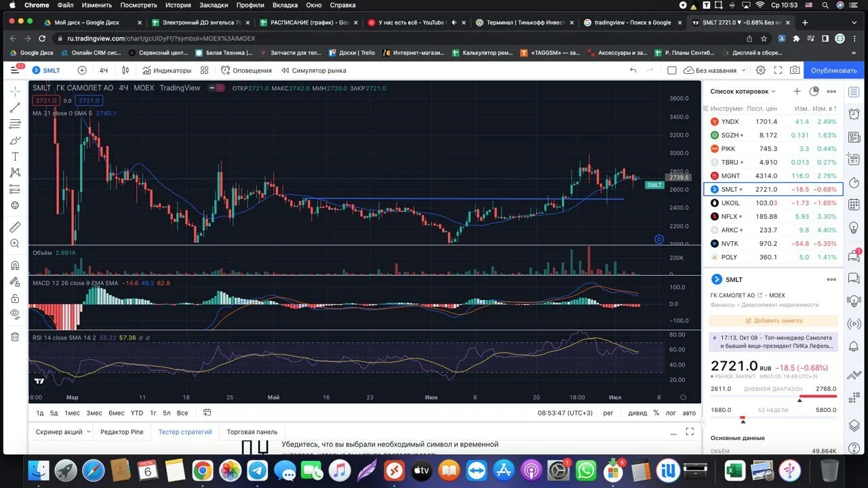Open the Fibonacci retracement tools
868x488 pixels.
15,123
